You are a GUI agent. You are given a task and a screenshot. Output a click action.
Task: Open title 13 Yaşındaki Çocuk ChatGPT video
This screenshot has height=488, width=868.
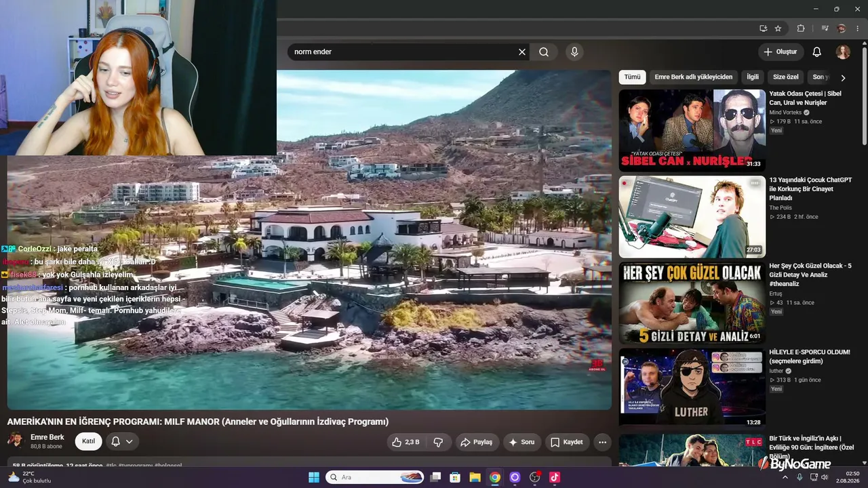tap(810, 188)
